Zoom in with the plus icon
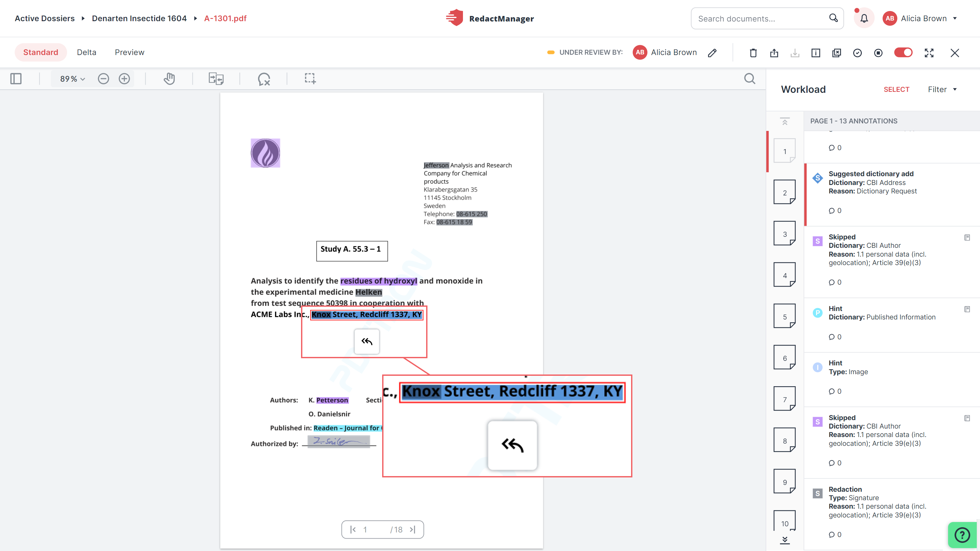Viewport: 980px width, 551px height. [x=124, y=79]
